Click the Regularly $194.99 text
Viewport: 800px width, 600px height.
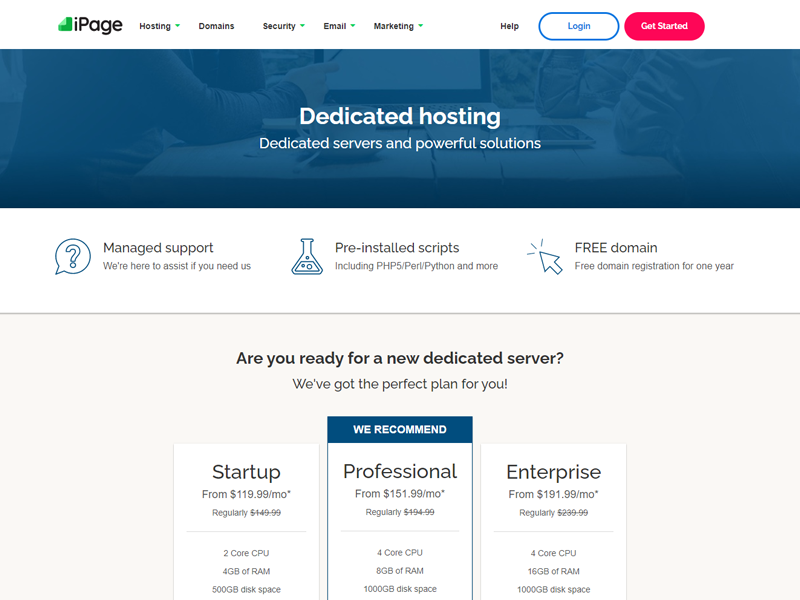click(400, 512)
